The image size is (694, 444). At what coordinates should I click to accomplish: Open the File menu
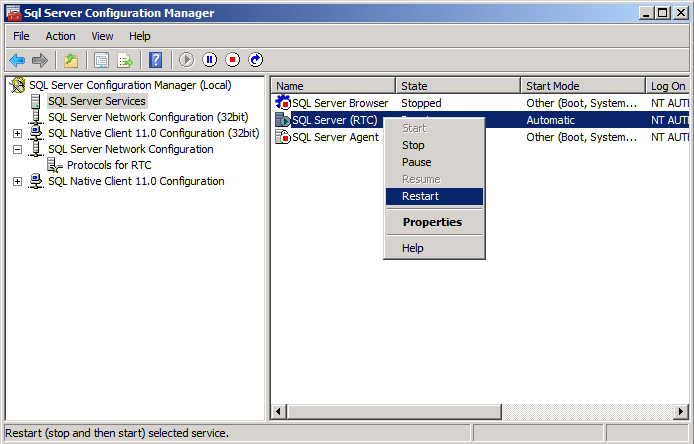(21, 36)
